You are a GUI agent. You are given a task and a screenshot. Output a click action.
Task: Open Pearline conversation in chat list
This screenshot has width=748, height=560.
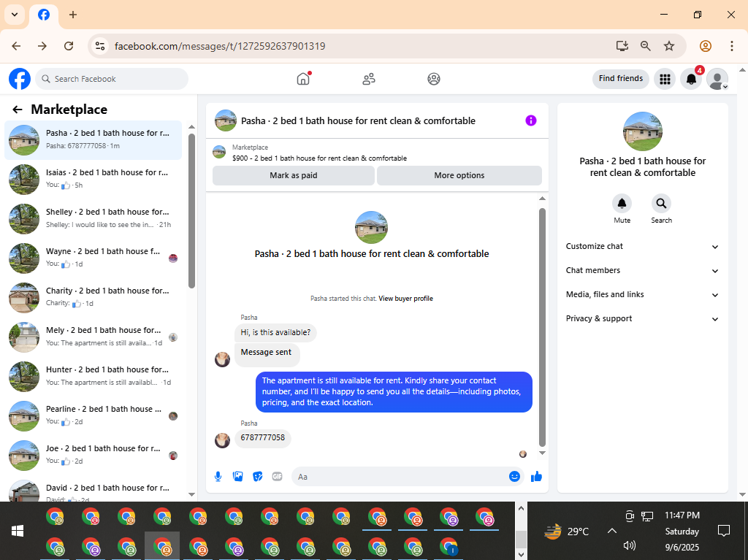coord(93,416)
